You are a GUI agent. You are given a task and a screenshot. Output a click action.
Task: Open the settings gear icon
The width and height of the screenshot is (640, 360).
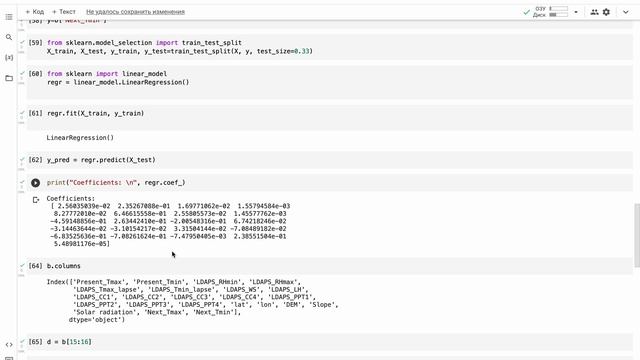point(606,12)
